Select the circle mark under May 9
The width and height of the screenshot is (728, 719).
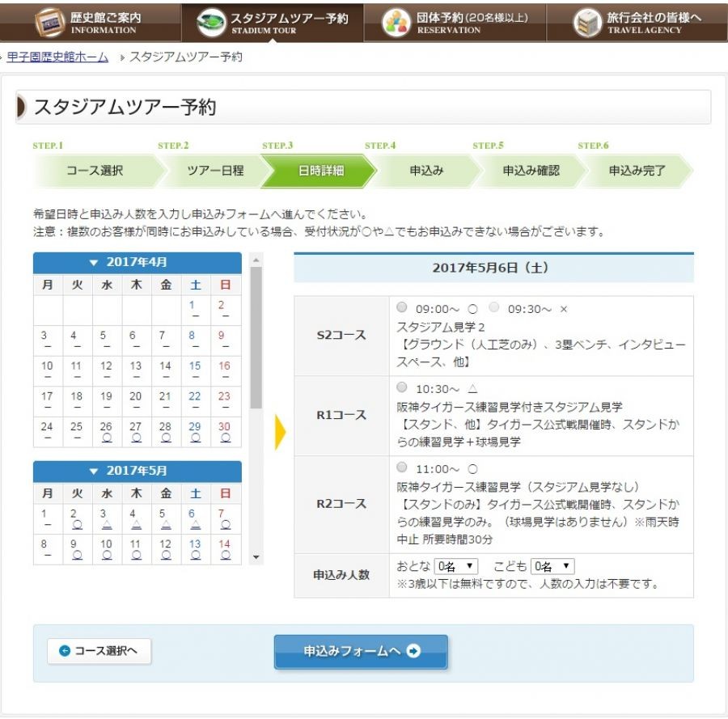tap(78, 555)
